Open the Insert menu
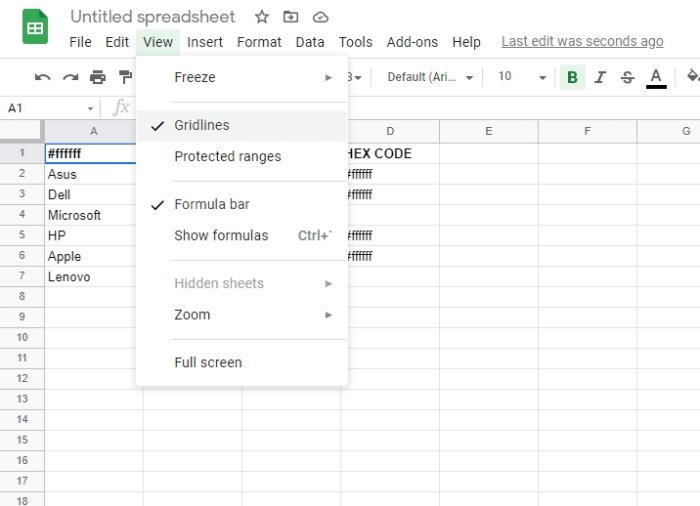This screenshot has height=506, width=700. pyautogui.click(x=205, y=42)
